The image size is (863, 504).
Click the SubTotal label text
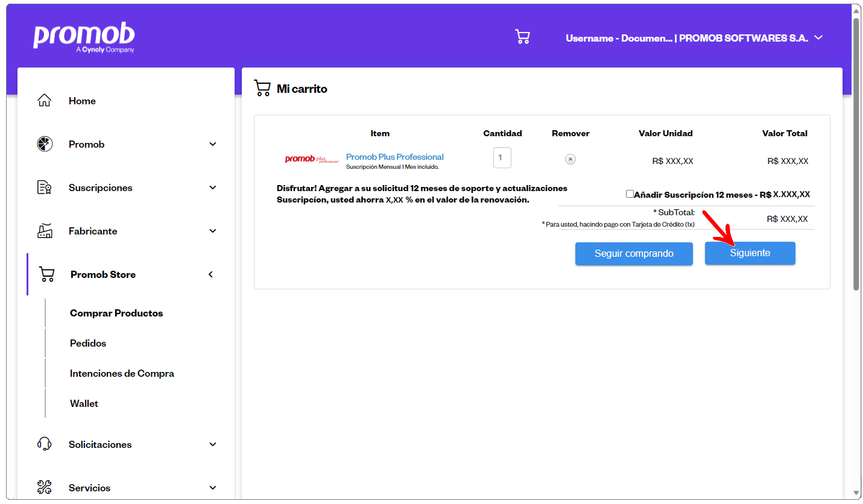tap(674, 212)
